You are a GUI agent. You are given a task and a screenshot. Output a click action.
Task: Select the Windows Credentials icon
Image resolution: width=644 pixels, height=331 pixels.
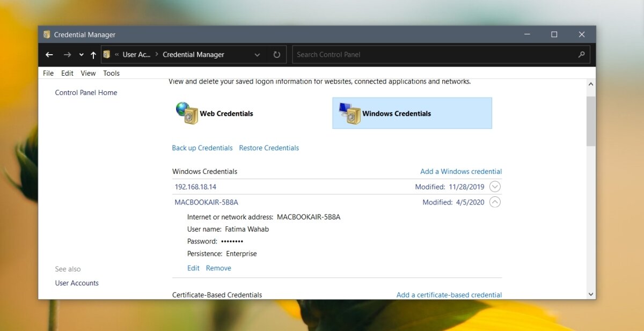pos(352,113)
